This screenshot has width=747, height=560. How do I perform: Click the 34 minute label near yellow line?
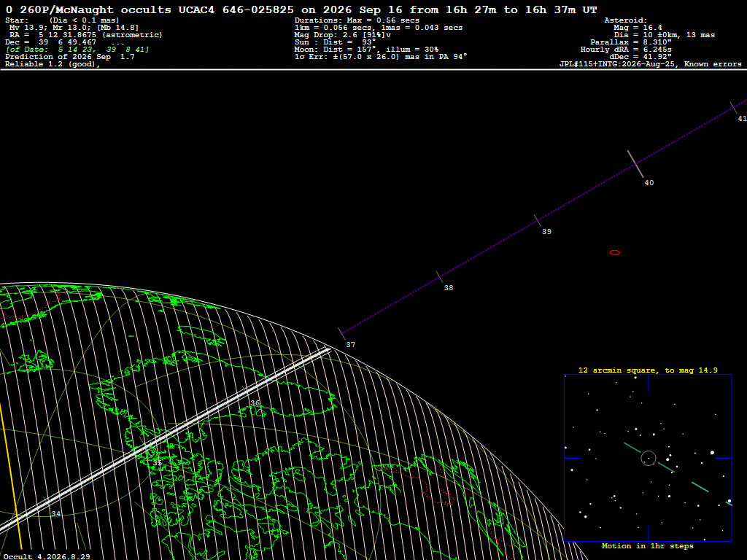point(55,514)
